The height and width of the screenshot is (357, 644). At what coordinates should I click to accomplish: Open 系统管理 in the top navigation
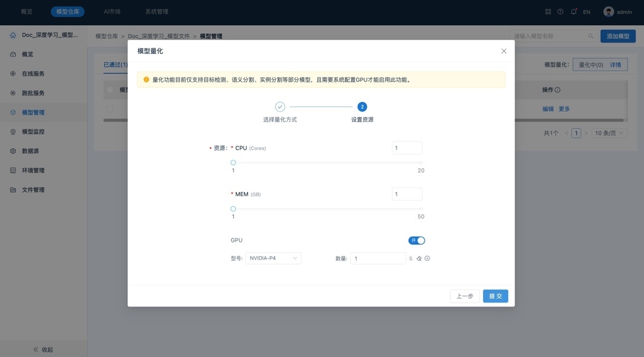tap(156, 12)
